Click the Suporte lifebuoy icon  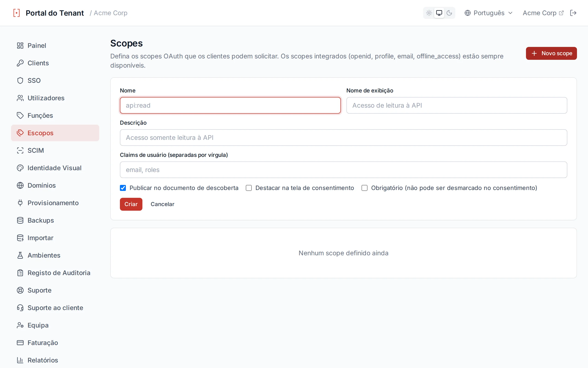[20, 290]
